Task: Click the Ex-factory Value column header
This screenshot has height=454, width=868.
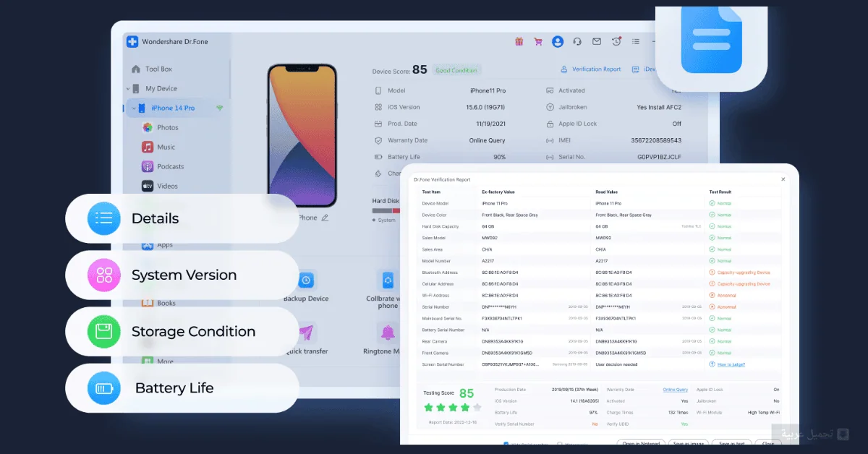Action: [498, 192]
